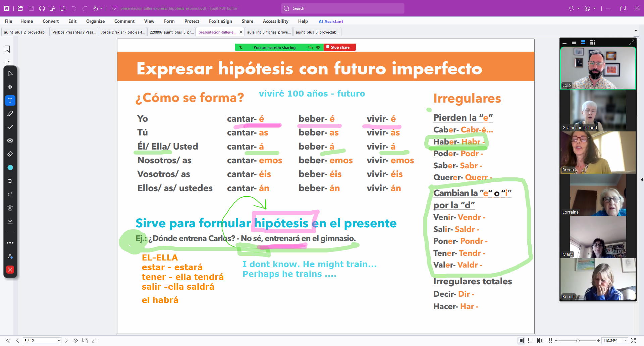The height and width of the screenshot is (346, 644).
Task: Open the user account icon
Action: [x=587, y=8]
